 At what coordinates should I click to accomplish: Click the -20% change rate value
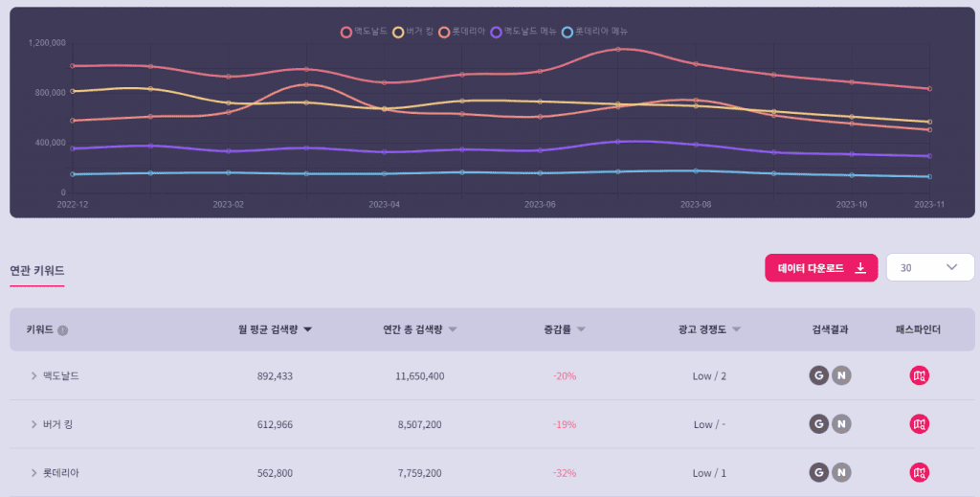point(565,376)
